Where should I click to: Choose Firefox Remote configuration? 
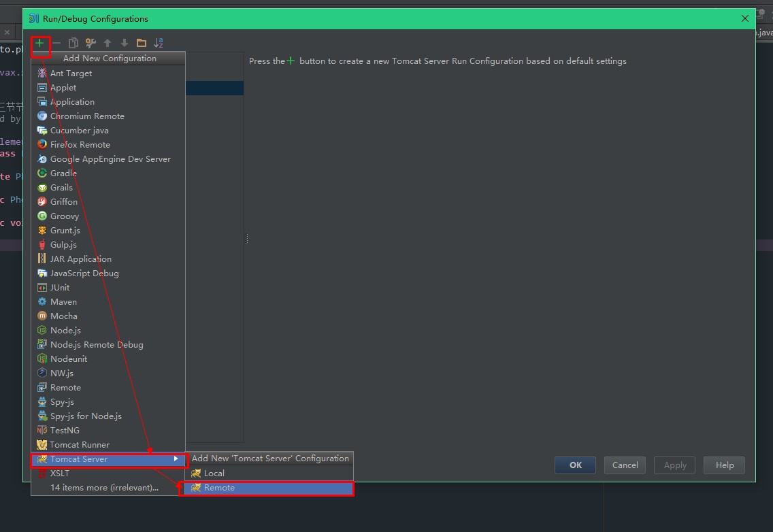pyautogui.click(x=108, y=144)
